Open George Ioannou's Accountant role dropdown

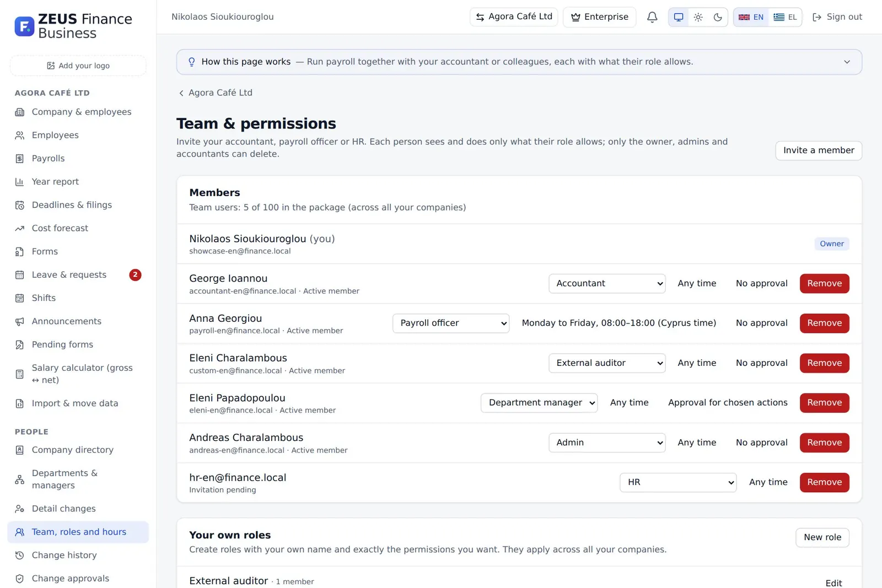pyautogui.click(x=607, y=283)
